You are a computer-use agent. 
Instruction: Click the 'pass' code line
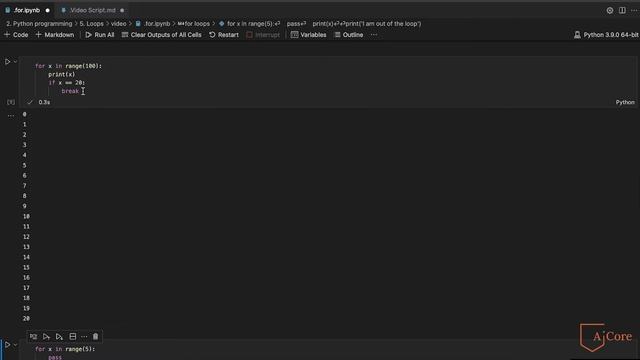55,357
